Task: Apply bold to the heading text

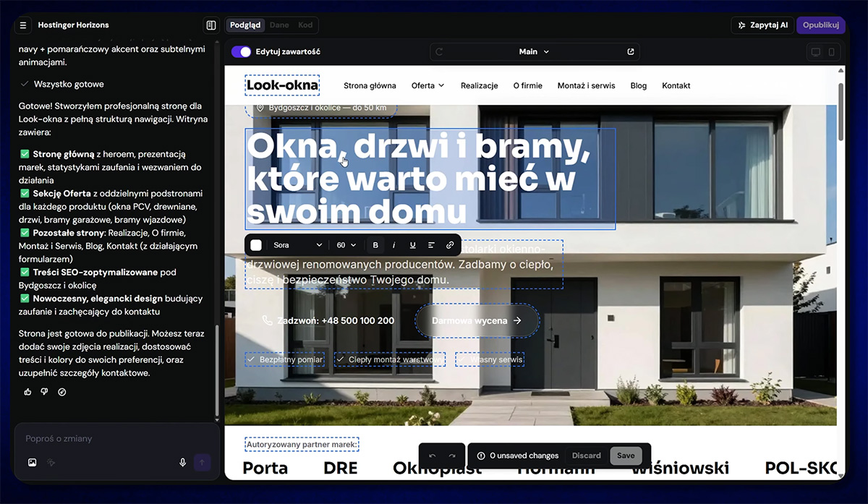Action: [x=375, y=245]
